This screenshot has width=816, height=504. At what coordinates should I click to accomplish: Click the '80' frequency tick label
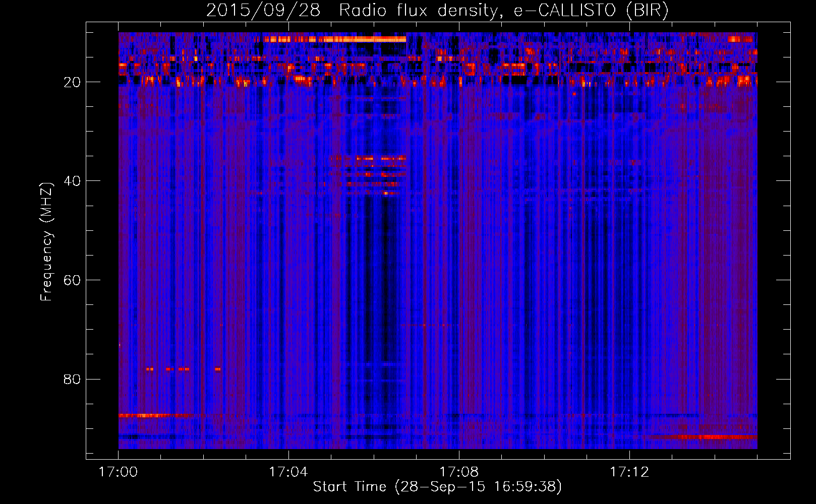72,379
